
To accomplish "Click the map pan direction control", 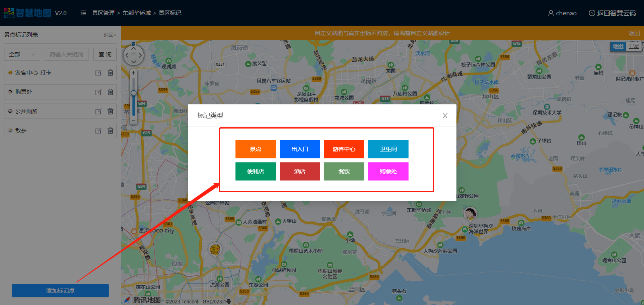I will 134,55.
